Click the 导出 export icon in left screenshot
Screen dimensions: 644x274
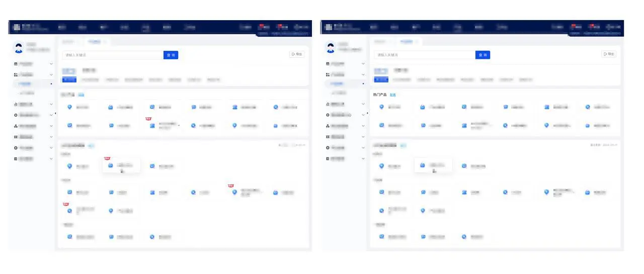(x=293, y=54)
